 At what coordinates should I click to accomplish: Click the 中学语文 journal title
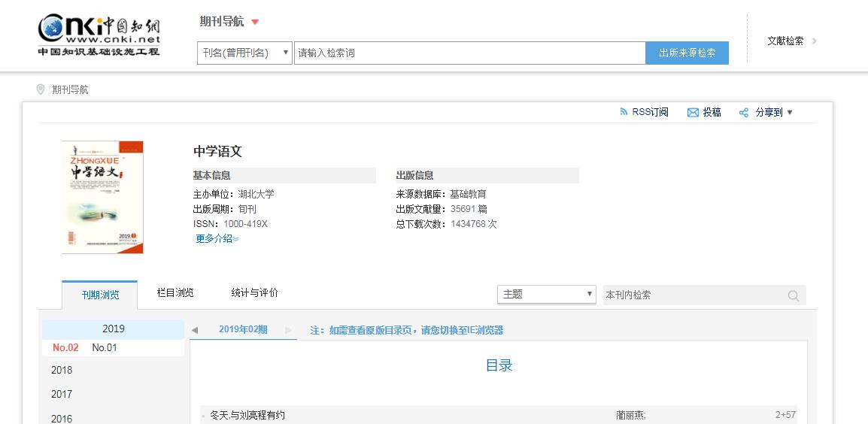pos(217,151)
